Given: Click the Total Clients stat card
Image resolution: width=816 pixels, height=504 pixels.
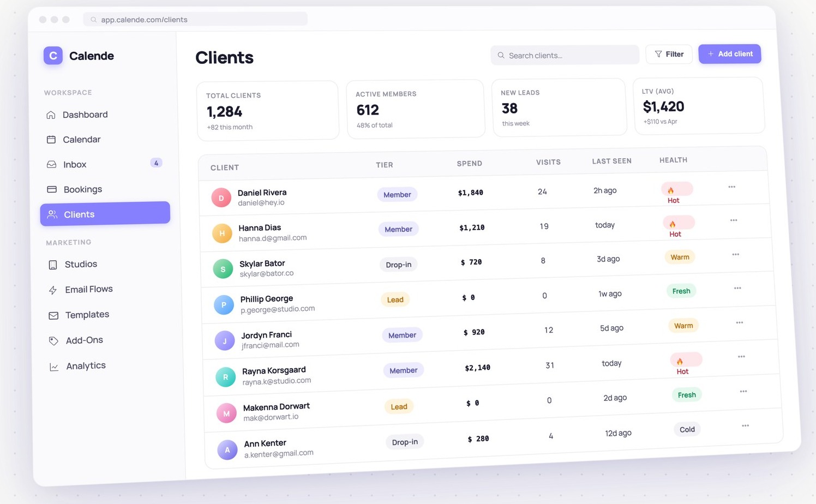Looking at the screenshot, I should pos(268,111).
